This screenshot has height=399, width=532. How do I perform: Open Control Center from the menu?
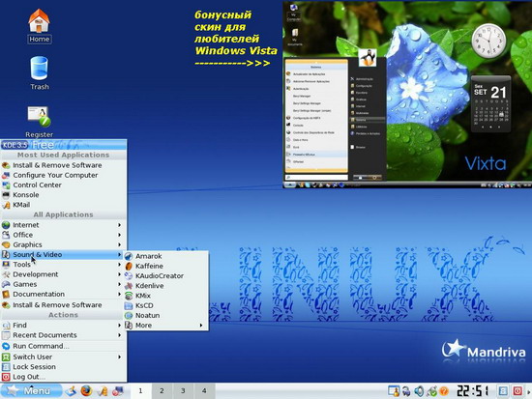(64, 185)
